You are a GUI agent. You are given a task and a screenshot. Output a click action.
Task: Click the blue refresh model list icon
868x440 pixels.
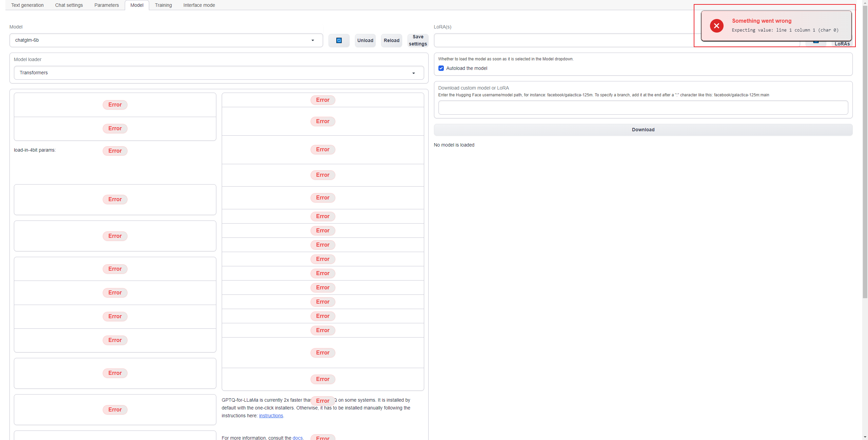click(339, 40)
